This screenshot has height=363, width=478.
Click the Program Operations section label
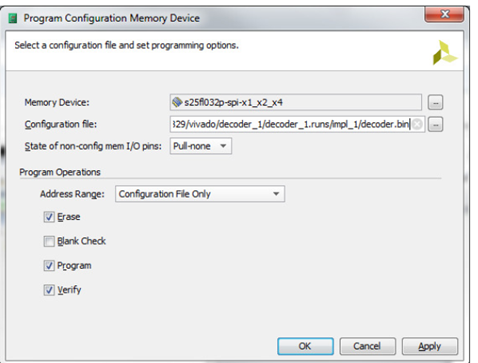pyautogui.click(x=60, y=172)
